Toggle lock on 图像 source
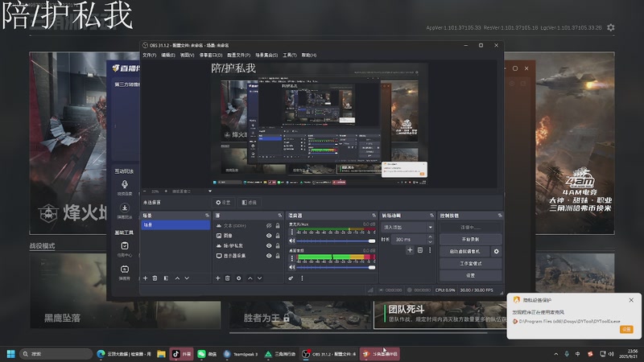Screen dimensions: 644x362 278,236
